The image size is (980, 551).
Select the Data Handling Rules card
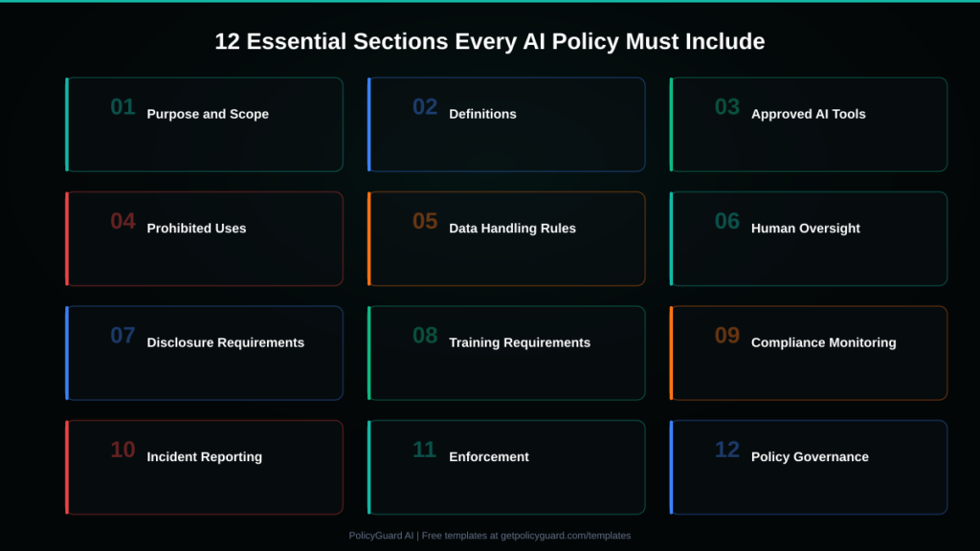click(506, 239)
